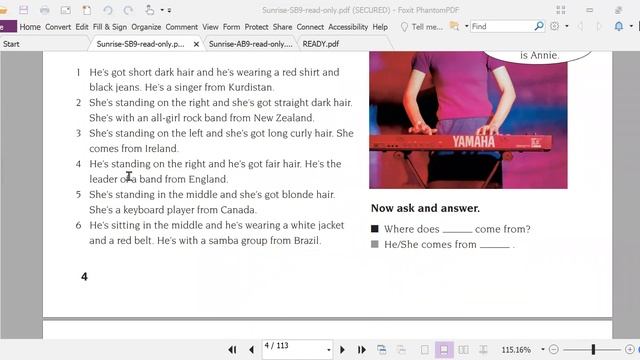The height and width of the screenshot is (360, 640).
Task: Click the page number 4 on the page
Action: pyautogui.click(x=84, y=277)
